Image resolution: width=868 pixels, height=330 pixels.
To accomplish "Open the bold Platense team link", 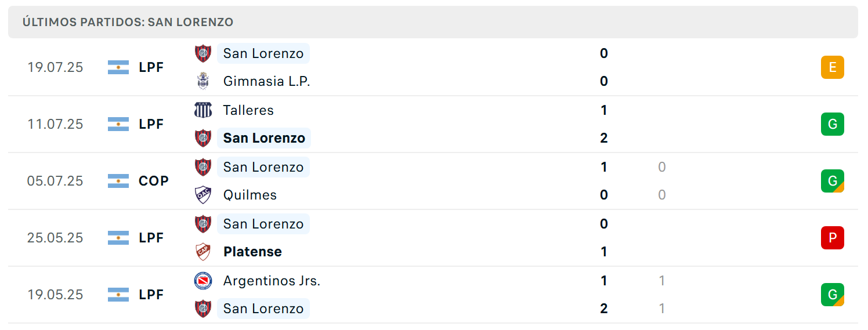I will (x=252, y=252).
